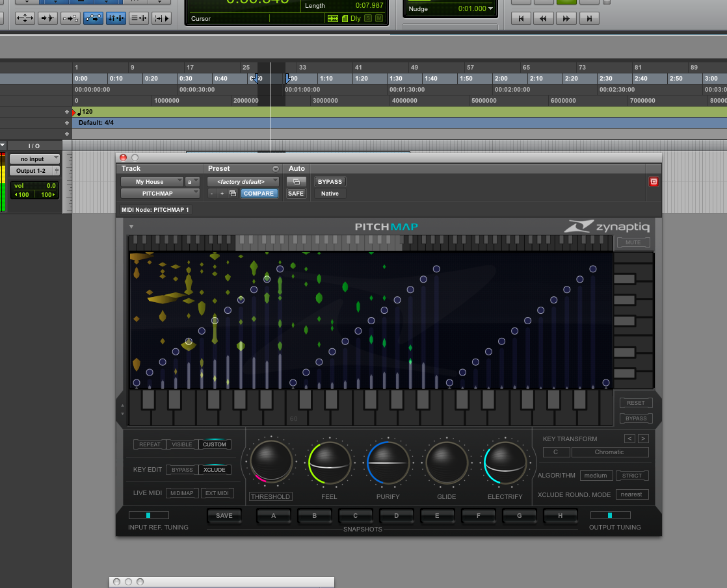Return to zero transport button
Image resolution: width=727 pixels, height=588 pixels.
click(521, 19)
